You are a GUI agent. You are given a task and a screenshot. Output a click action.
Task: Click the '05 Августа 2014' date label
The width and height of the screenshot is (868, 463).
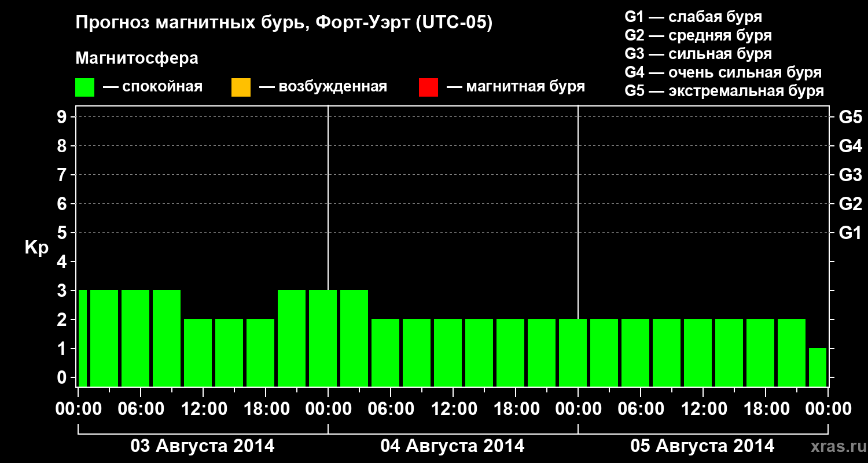pyautogui.click(x=703, y=446)
